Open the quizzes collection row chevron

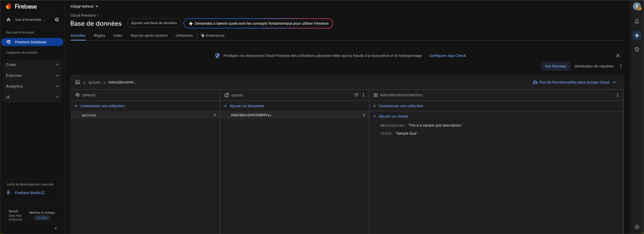pyautogui.click(x=215, y=115)
